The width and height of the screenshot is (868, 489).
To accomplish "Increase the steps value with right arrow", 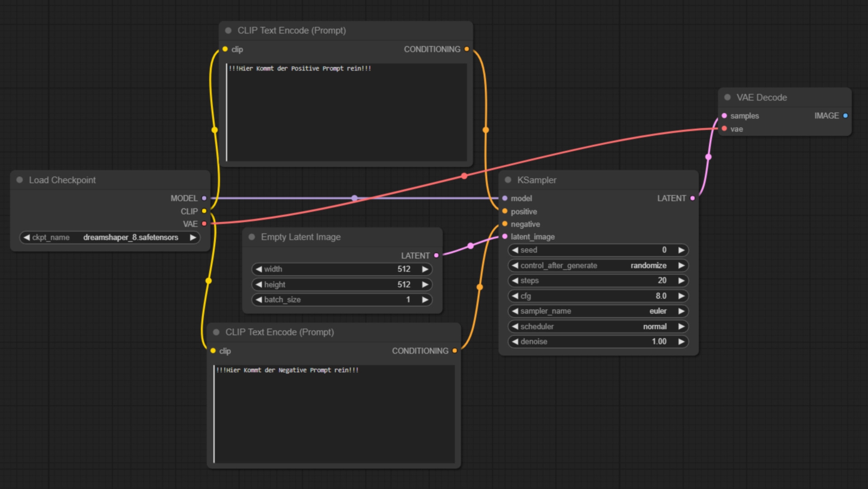I will click(681, 281).
